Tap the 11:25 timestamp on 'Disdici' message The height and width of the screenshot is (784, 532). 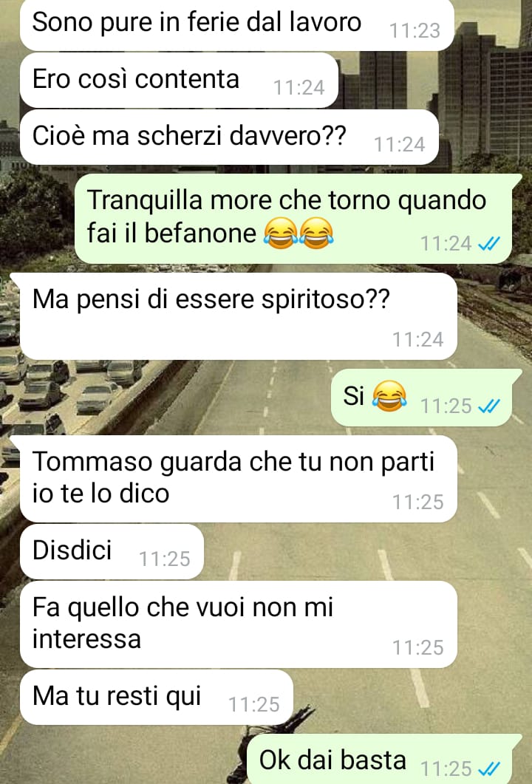point(165,559)
